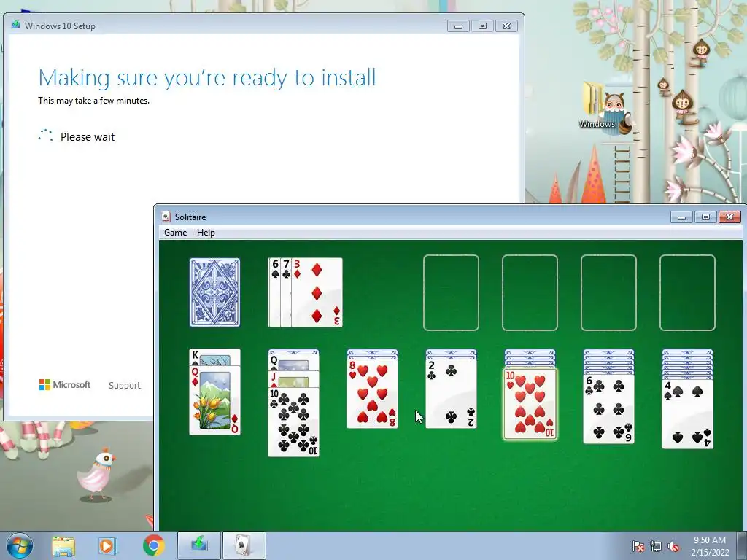Click the fourth empty foundation slot

click(687, 292)
